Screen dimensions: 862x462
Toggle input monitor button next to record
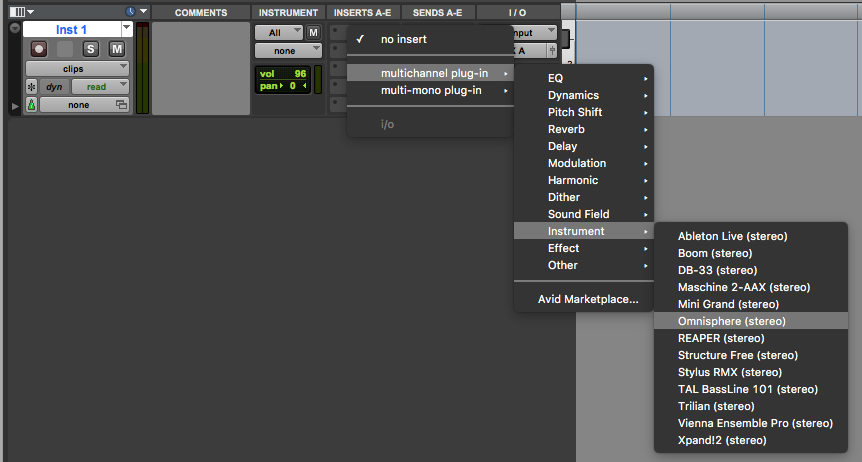click(x=65, y=49)
